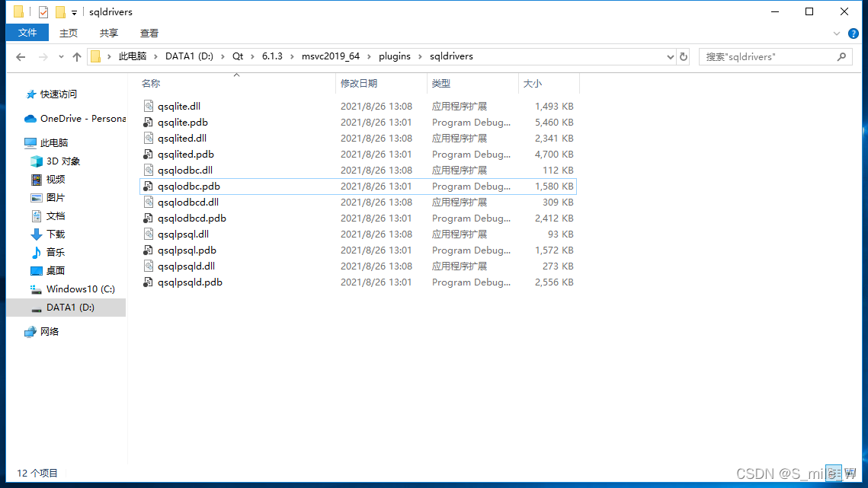This screenshot has width=868, height=488.
Task: Click the 1,493 KB size cell
Action: pyautogui.click(x=554, y=107)
